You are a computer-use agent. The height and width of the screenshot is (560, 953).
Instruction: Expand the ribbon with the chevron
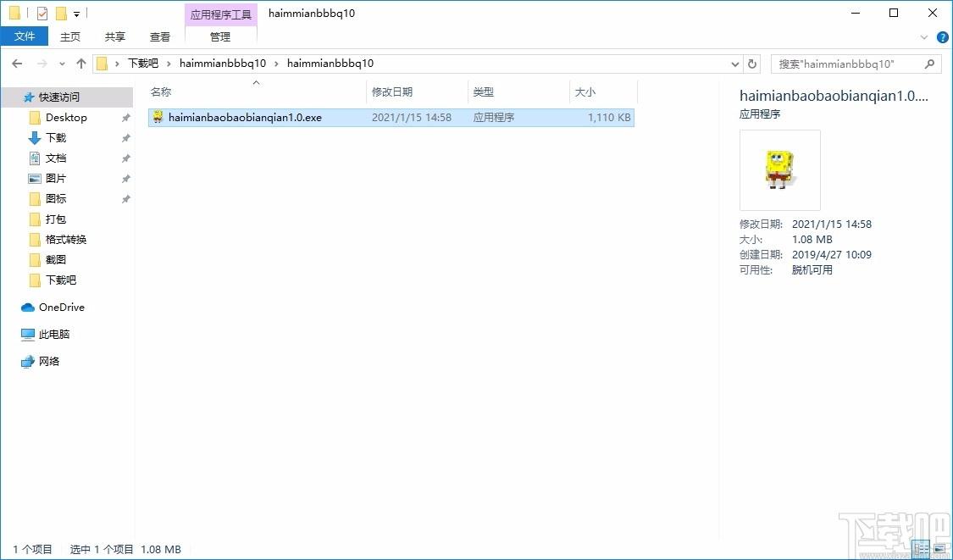924,37
